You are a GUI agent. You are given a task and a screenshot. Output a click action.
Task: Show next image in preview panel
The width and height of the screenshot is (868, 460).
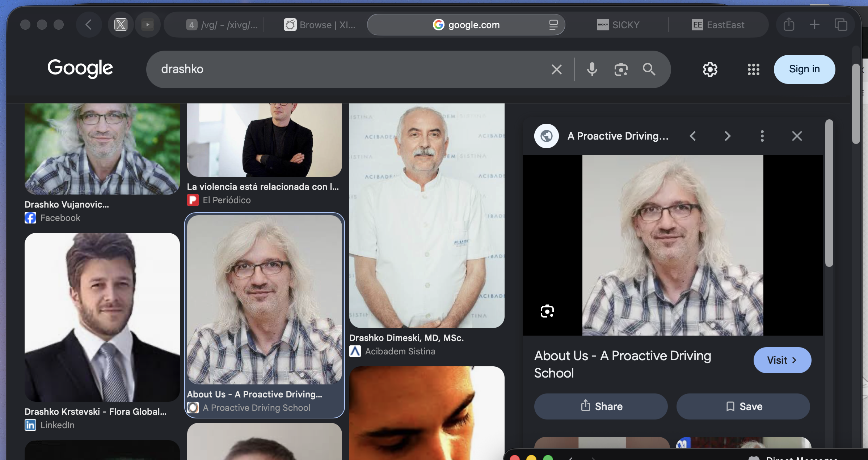pyautogui.click(x=728, y=136)
